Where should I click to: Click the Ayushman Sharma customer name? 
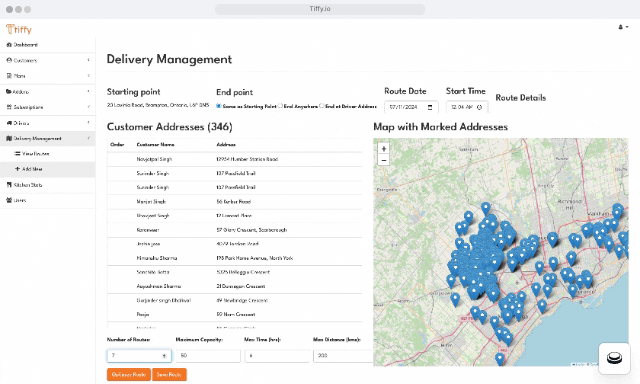point(159,286)
